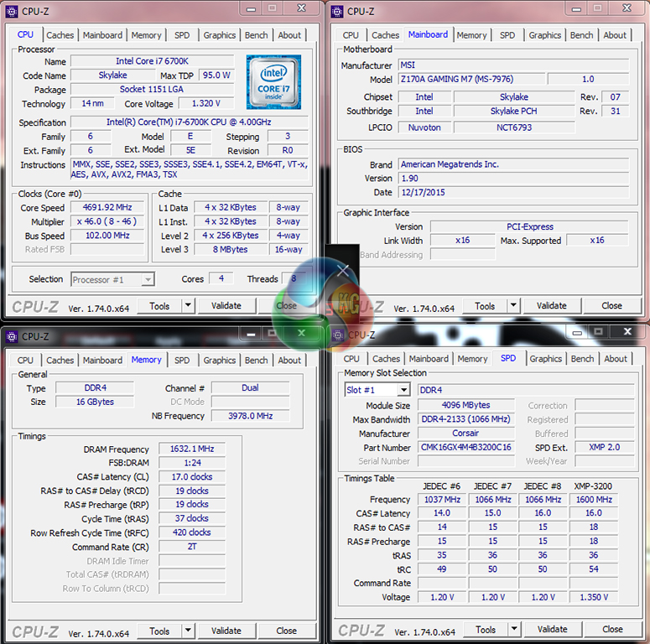
Task: Expand Tools arrow in CPU tab window
Action: 188,306
